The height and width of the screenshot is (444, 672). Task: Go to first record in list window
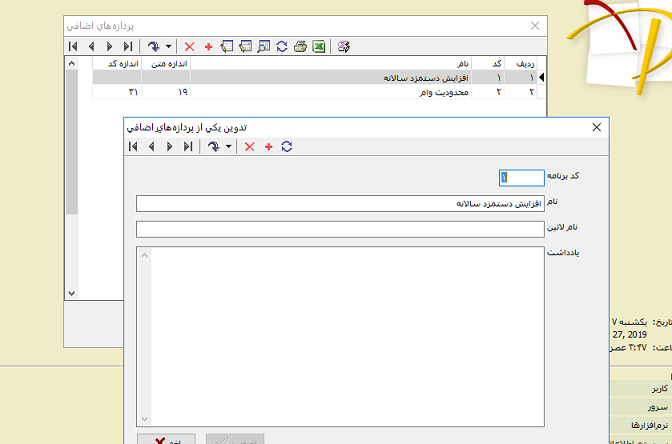73,47
